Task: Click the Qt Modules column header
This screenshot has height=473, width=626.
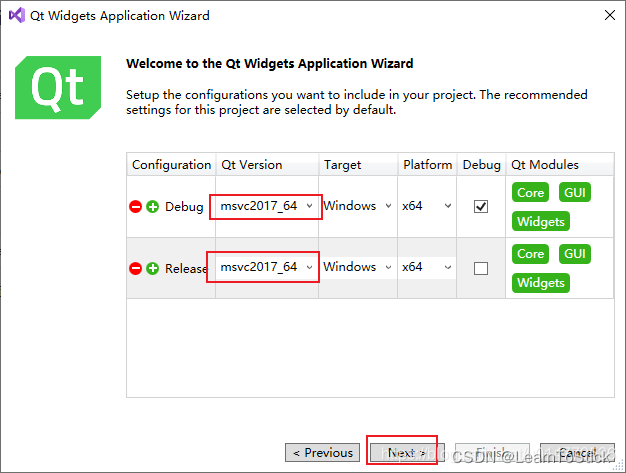Action: tap(560, 164)
